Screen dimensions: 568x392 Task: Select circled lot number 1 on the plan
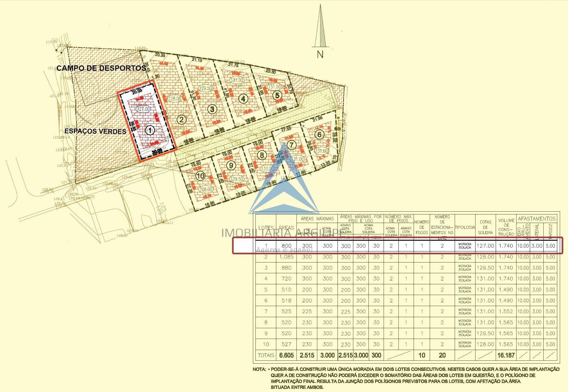(150, 130)
